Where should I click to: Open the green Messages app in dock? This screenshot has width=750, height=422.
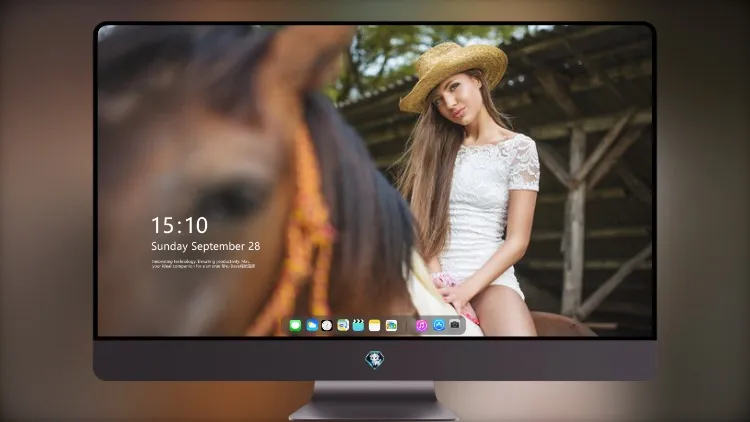(295, 325)
